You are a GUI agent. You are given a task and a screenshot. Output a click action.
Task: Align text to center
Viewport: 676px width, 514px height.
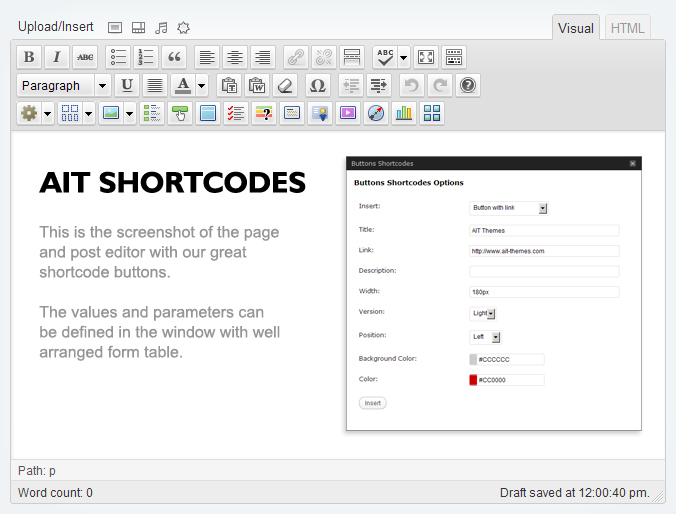[234, 57]
